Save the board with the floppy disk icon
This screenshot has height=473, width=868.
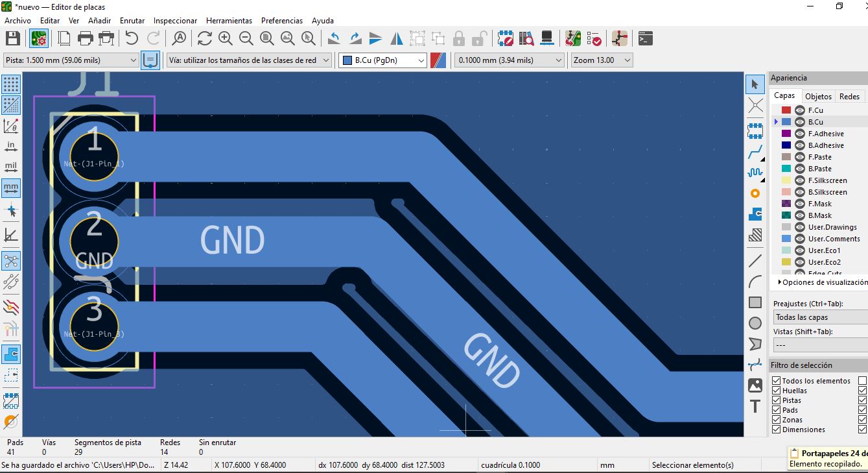(13, 38)
